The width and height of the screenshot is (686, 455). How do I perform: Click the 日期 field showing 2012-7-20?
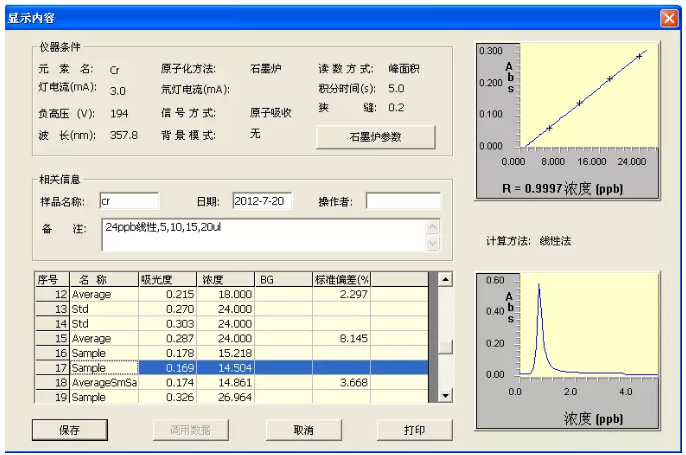pyautogui.click(x=261, y=201)
